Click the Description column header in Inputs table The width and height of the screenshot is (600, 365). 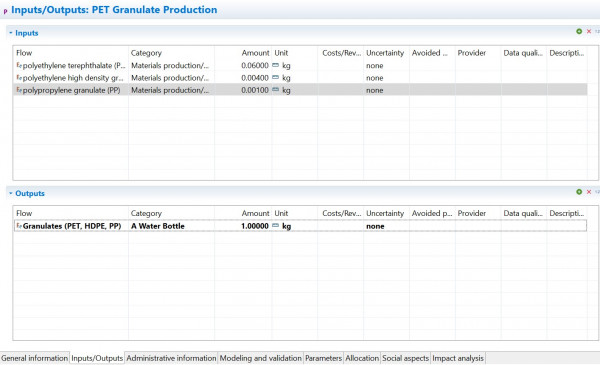tap(566, 53)
